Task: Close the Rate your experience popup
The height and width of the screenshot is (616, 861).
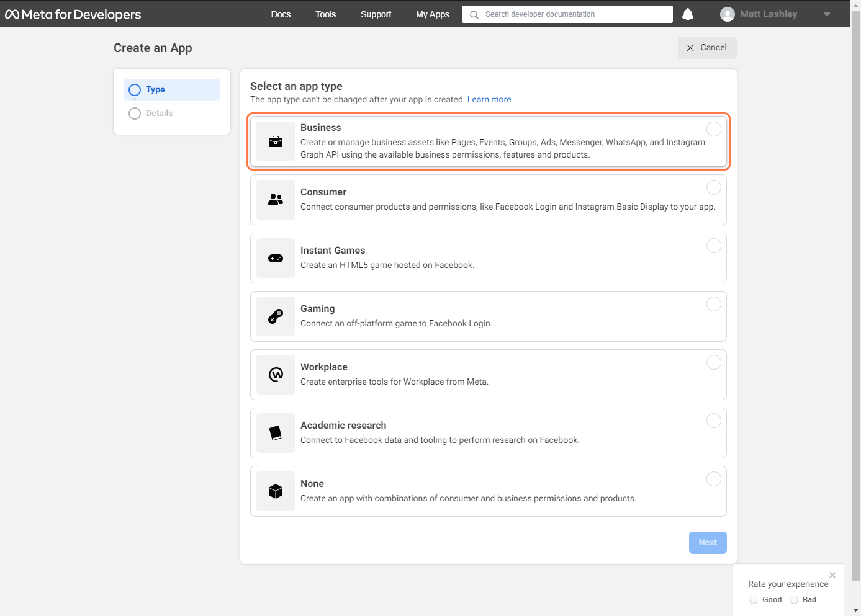Action: pyautogui.click(x=832, y=575)
